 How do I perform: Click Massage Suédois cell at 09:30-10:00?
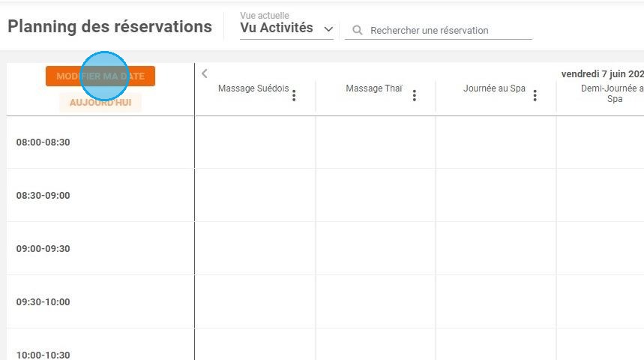[x=255, y=301]
